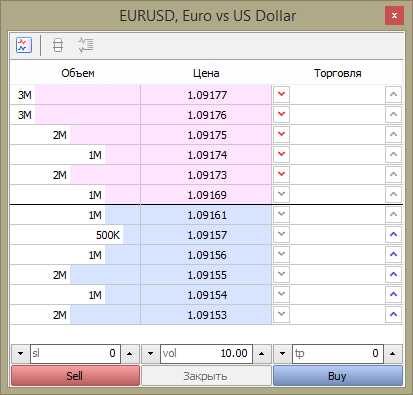Image resolution: width=413 pixels, height=395 pixels.
Task: Click blue buy arrow at price 1.09157
Action: click(393, 235)
